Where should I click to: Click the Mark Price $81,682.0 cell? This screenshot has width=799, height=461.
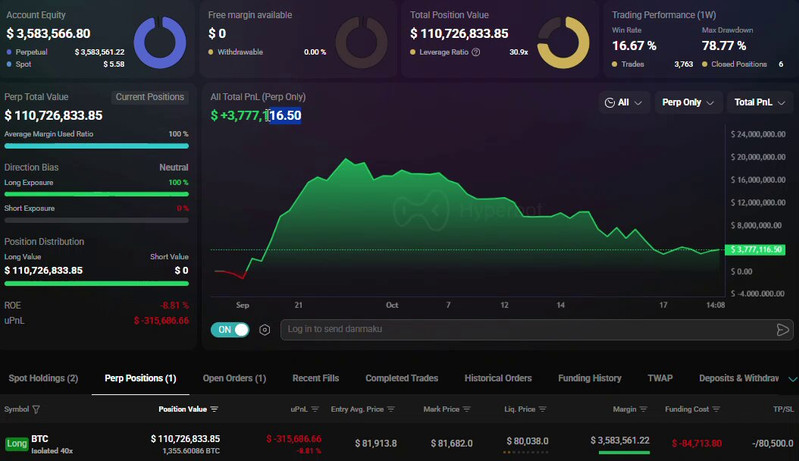[x=451, y=443]
